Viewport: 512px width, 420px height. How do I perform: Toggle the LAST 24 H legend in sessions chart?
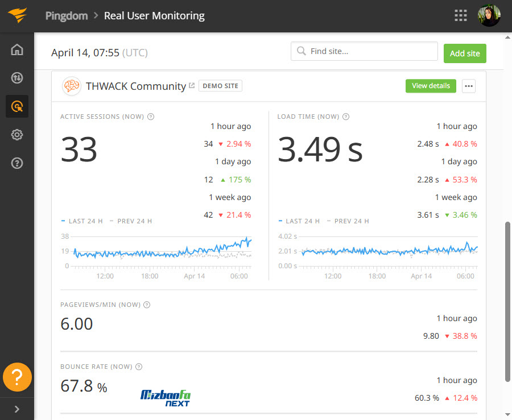point(82,221)
